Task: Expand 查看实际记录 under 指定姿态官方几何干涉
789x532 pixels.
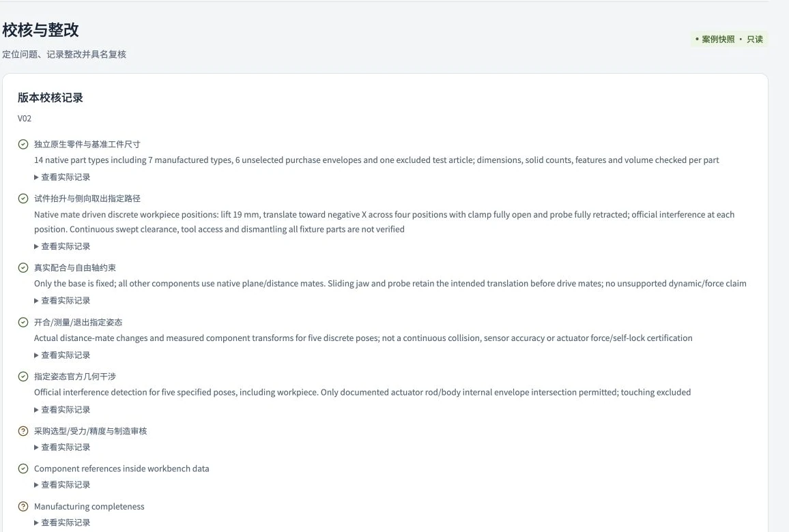Action: [x=62, y=410]
